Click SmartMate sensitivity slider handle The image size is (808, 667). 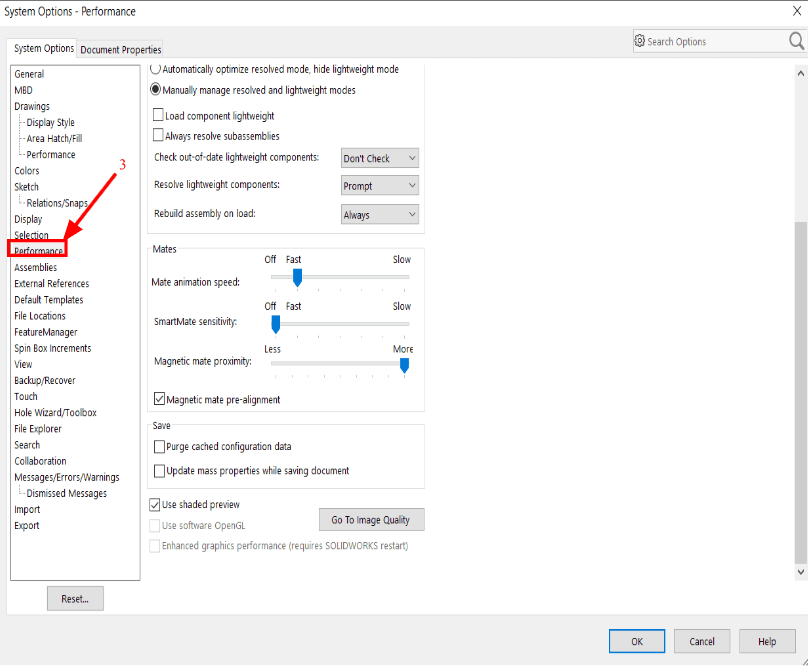point(276,324)
